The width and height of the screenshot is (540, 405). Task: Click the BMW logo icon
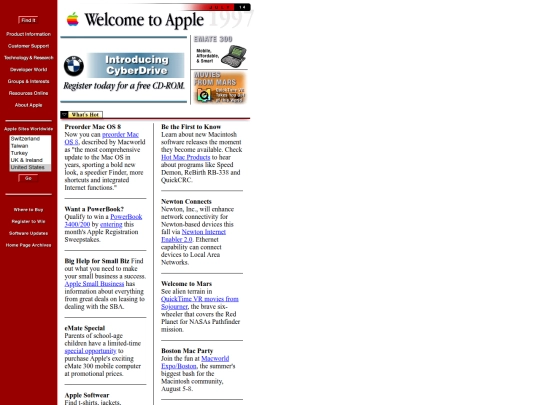click(74, 66)
